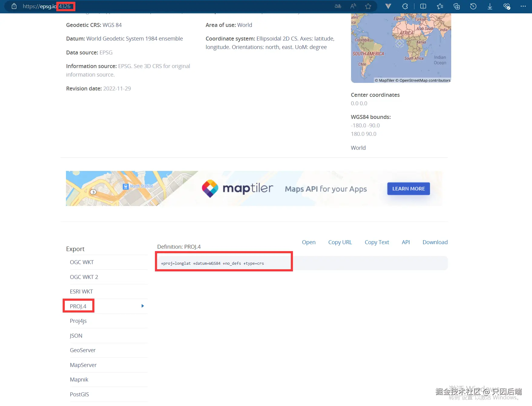Viewport: 532px width, 406px height.
Task: Open the Extensions puzzle icon
Action: click(405, 6)
